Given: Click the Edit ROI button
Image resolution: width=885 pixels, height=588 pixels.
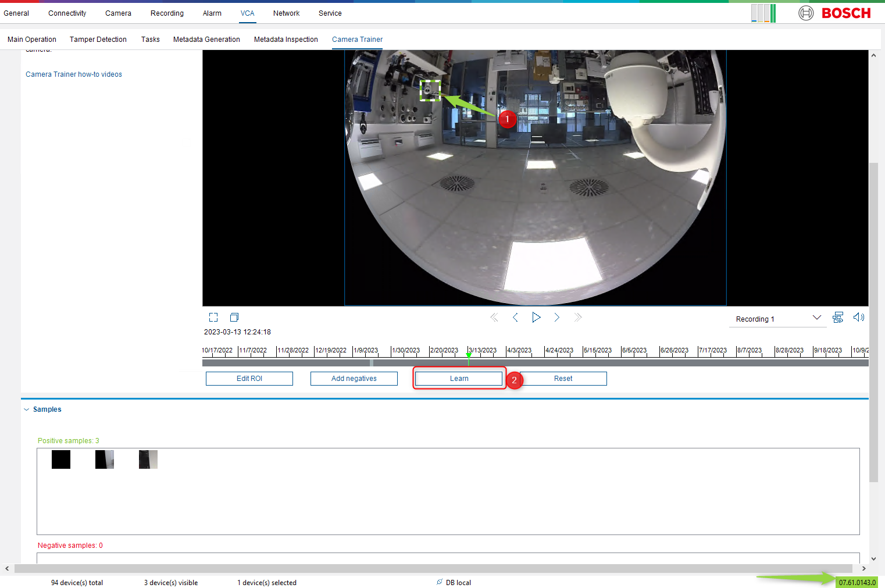Looking at the screenshot, I should [x=249, y=379].
